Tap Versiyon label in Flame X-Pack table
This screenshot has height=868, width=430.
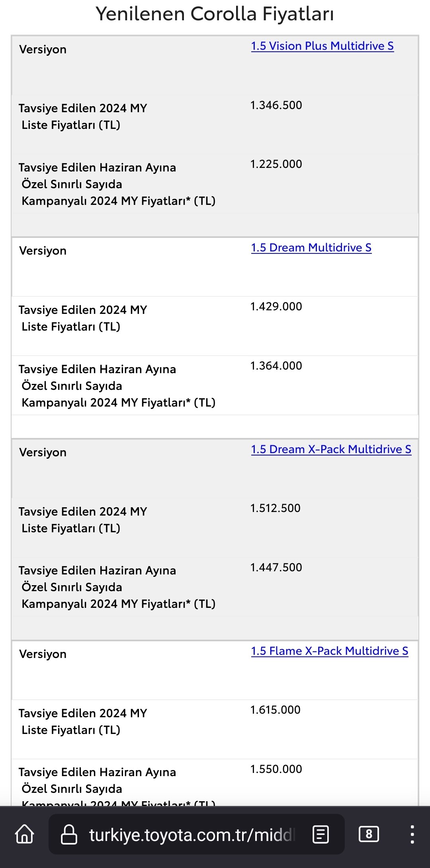click(x=43, y=654)
